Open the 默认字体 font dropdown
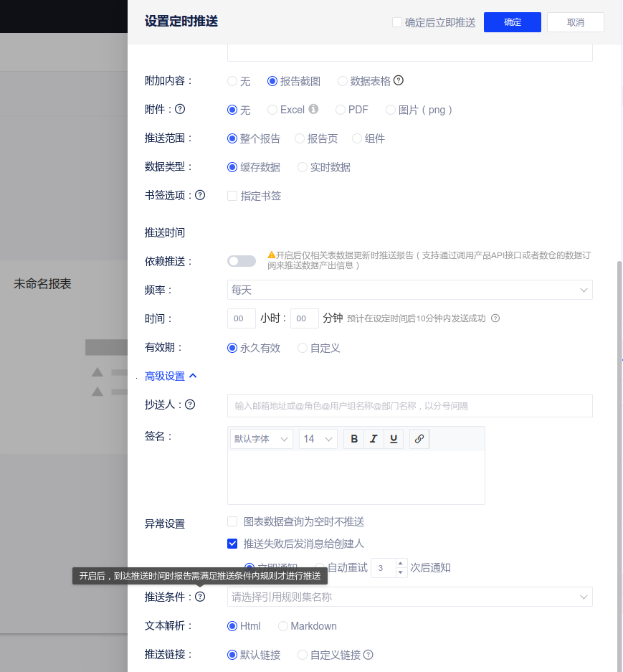 pyautogui.click(x=262, y=439)
